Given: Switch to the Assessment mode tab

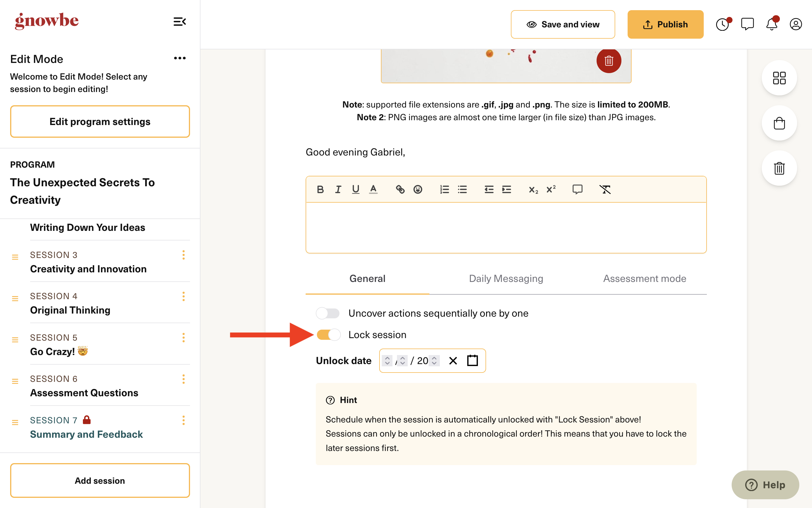Looking at the screenshot, I should click(x=645, y=279).
